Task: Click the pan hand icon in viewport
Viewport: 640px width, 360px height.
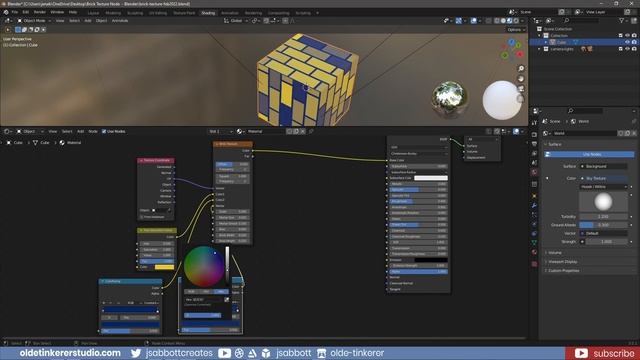Action: (521, 79)
